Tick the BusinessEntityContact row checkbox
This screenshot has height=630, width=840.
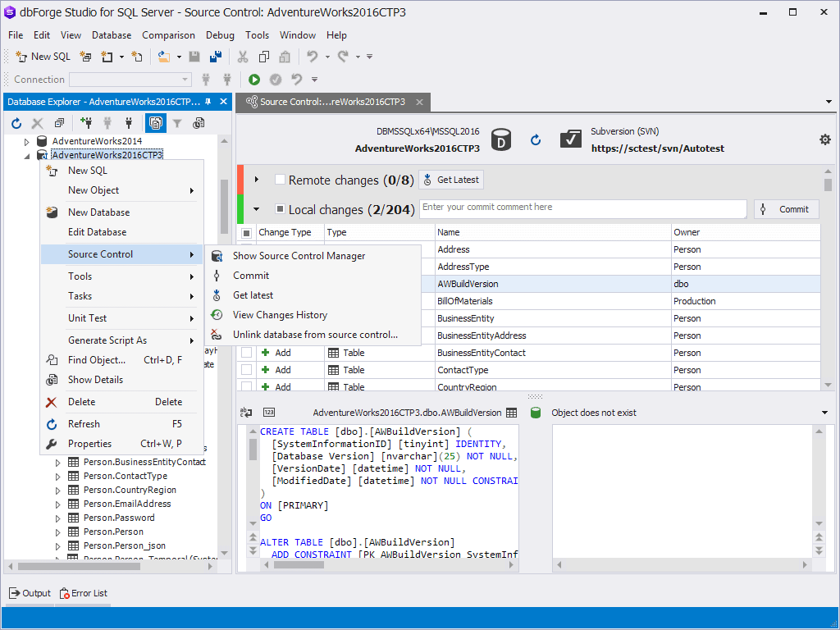coord(246,353)
